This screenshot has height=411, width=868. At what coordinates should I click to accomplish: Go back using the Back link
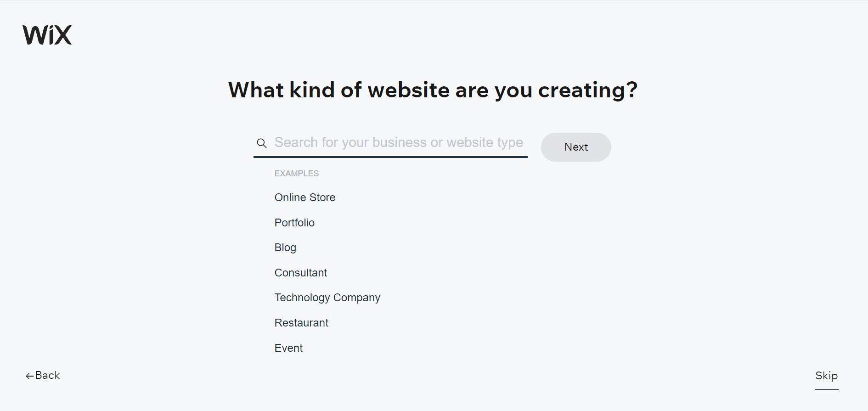(48, 375)
